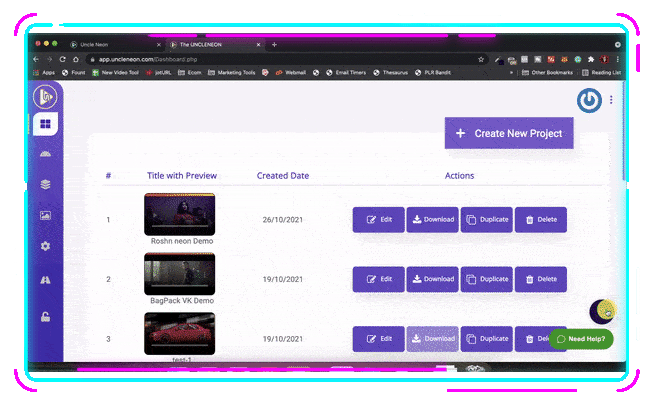
Task: Reload the page with refresh icon
Action: click(x=63, y=59)
